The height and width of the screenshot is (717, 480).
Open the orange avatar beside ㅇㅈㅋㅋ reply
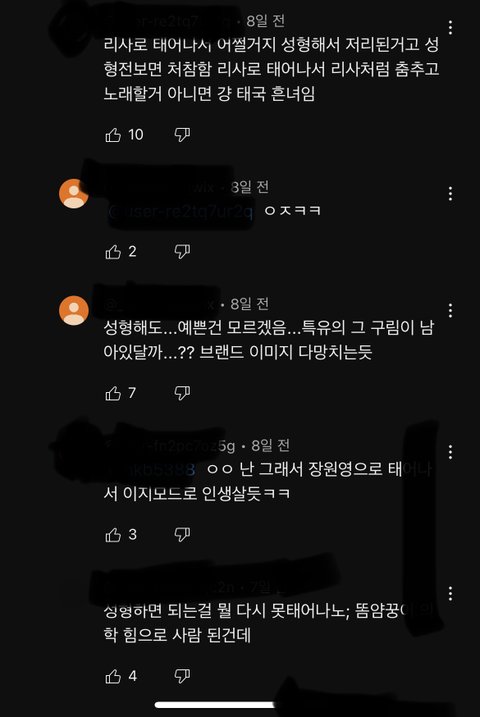[74, 194]
